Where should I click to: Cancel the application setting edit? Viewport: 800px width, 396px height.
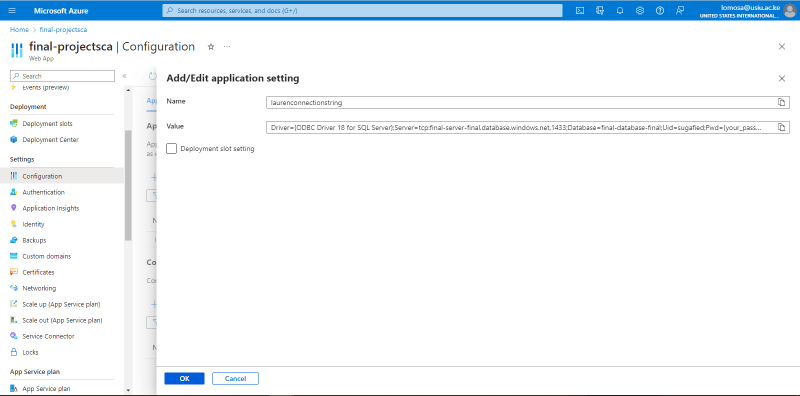(235, 379)
